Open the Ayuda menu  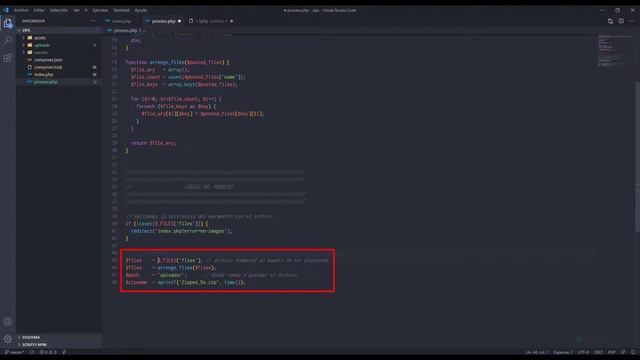pos(141,10)
